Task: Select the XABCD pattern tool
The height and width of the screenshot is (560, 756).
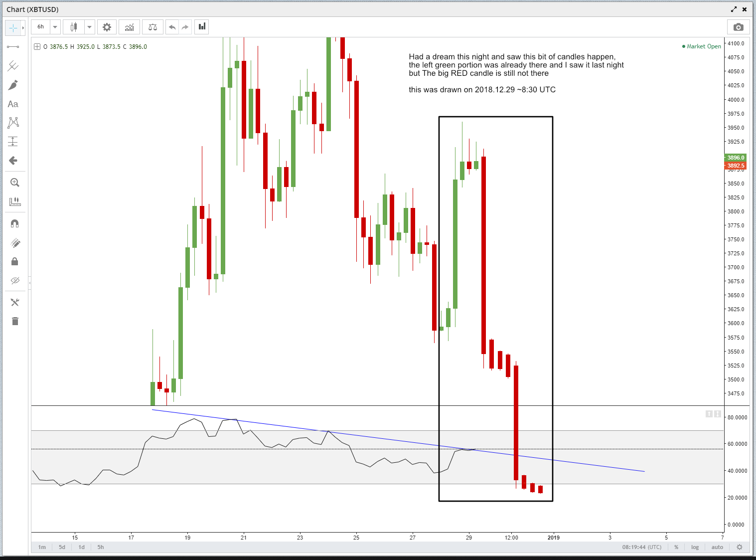Action: 13,123
